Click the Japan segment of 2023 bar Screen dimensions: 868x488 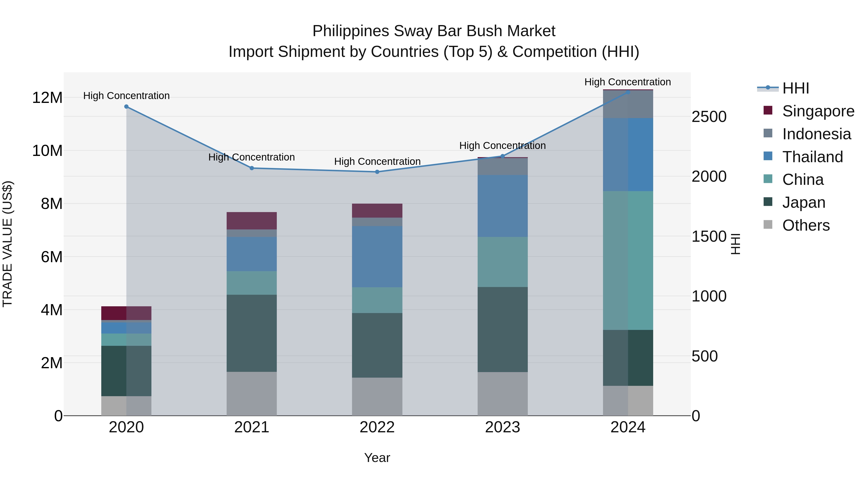502,330
